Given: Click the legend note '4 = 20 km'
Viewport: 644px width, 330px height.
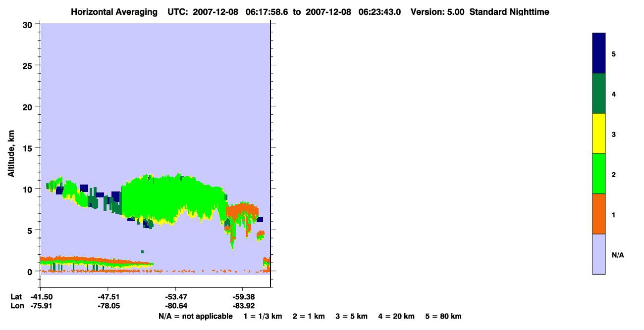Looking at the screenshot, I should point(397,316).
